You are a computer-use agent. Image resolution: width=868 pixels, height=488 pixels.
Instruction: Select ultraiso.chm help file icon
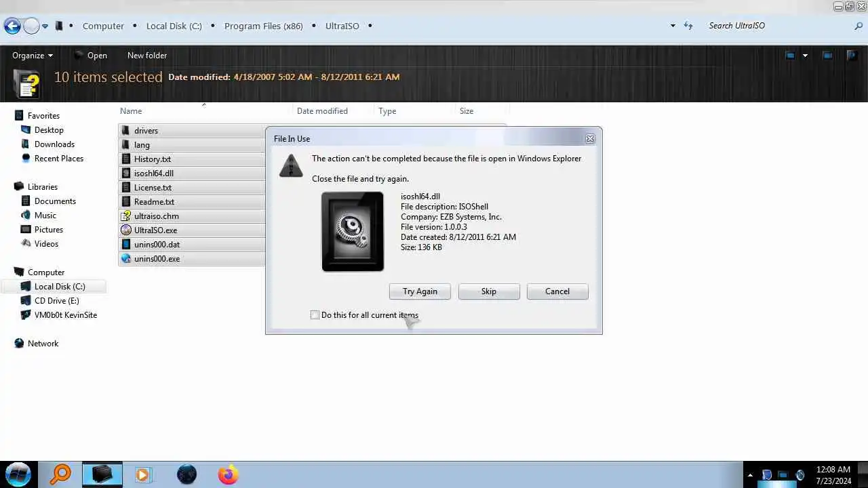coord(126,216)
